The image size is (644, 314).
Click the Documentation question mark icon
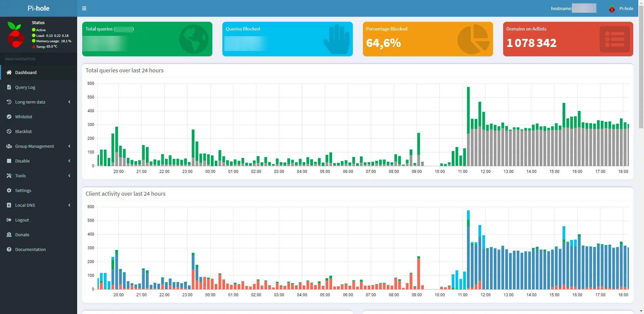pos(9,249)
